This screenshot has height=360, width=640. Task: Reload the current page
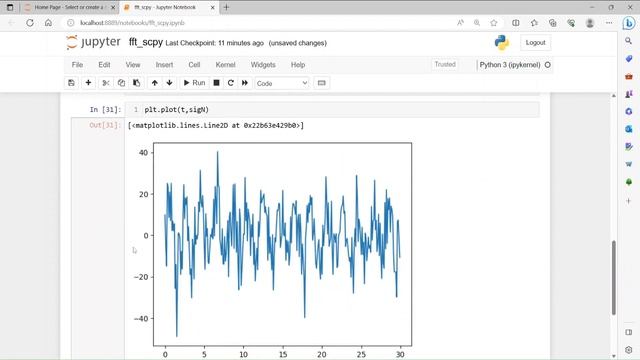[30, 23]
